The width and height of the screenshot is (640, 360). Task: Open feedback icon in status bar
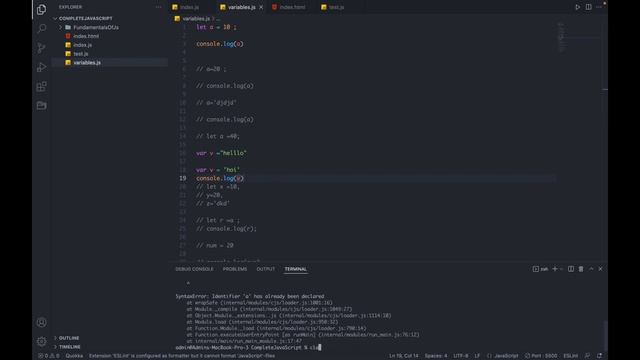point(587,356)
